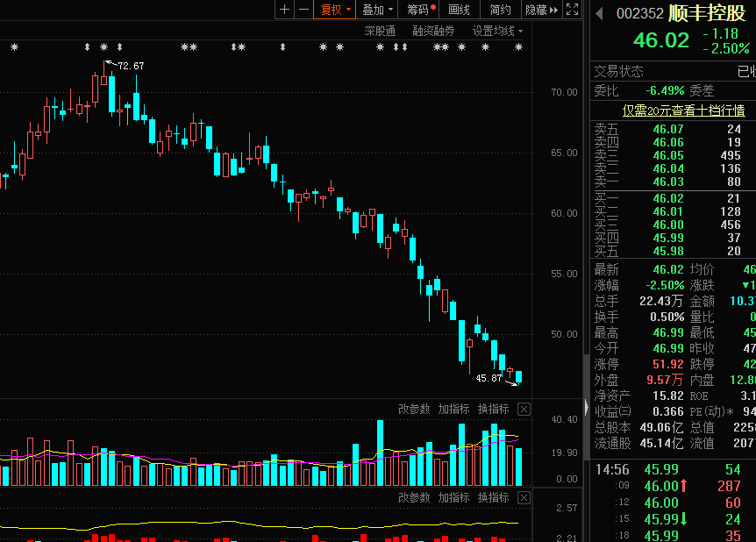Click 改参数 in bottom indicator panel
This screenshot has height=542, width=756.
pos(414,497)
